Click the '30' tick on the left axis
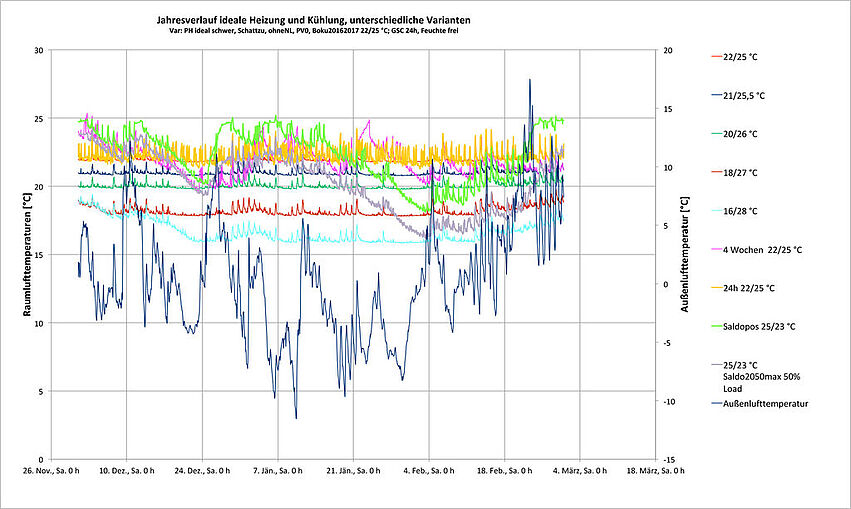The width and height of the screenshot is (851, 509). pos(39,50)
